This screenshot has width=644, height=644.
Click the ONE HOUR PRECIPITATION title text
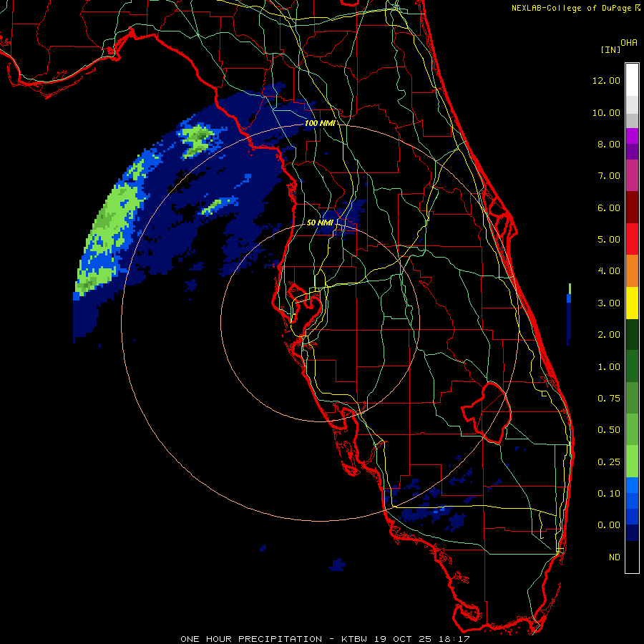coord(251,639)
